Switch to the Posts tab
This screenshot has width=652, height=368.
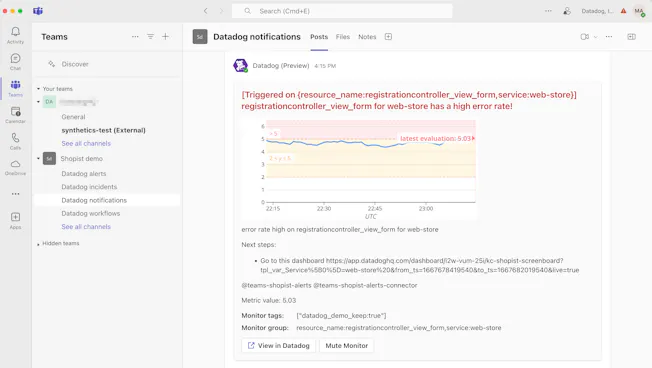319,37
